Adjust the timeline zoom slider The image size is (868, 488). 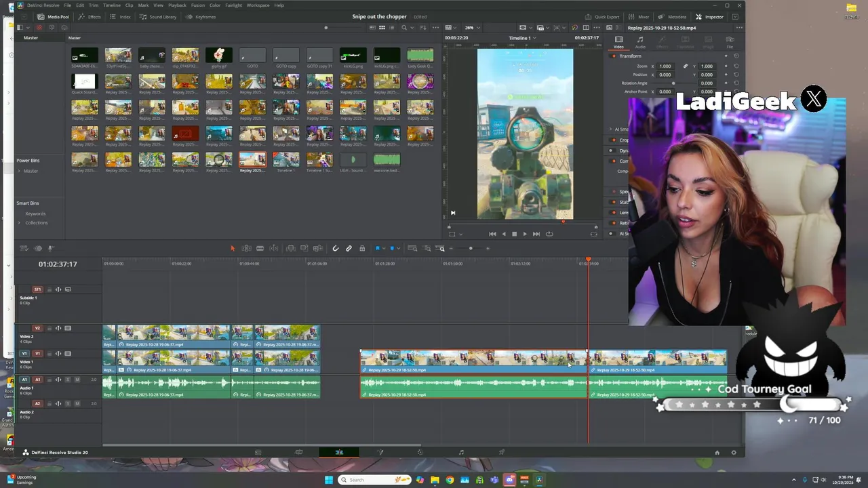point(470,249)
